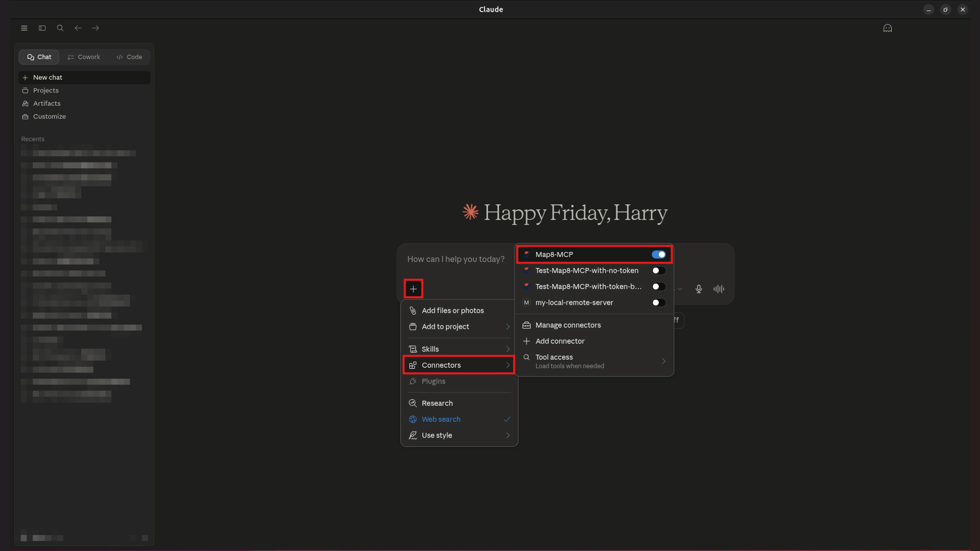980x551 pixels.
Task: Expand the Connectors submenu chevron
Action: click(508, 365)
